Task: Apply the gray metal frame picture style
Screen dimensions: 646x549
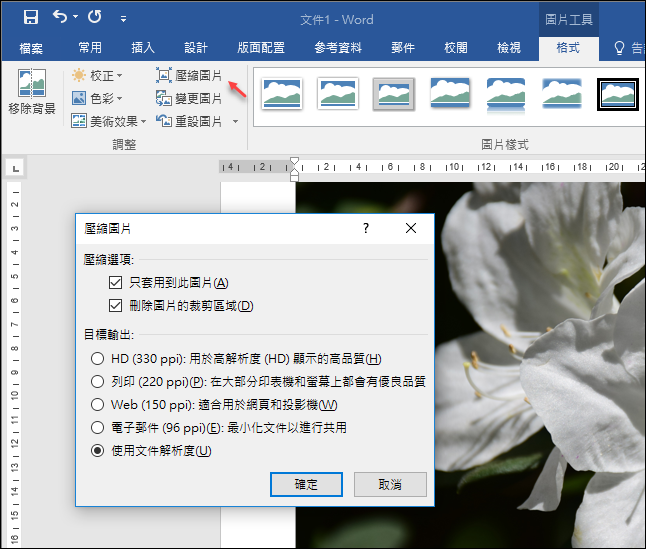Action: 394,94
